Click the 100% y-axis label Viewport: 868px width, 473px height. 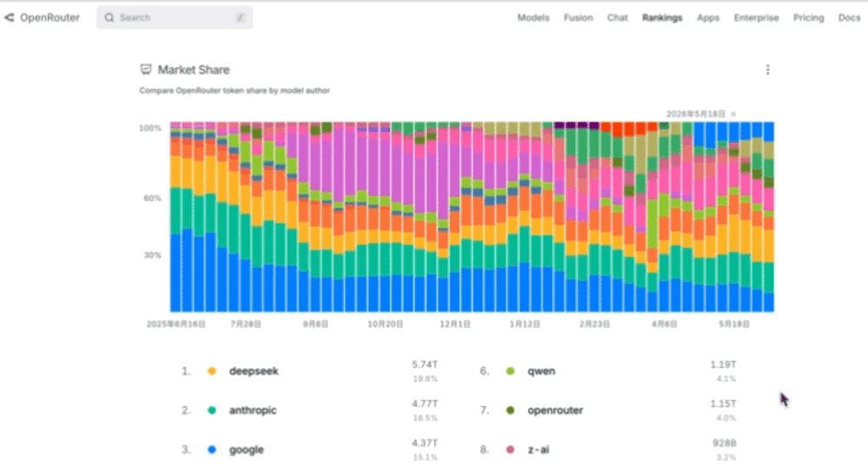[150, 128]
